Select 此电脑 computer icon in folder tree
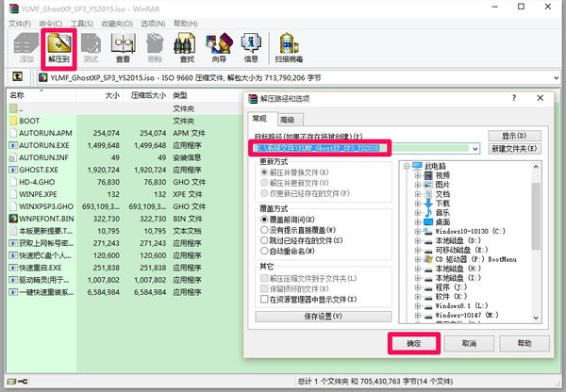566x392 pixels. coord(417,166)
